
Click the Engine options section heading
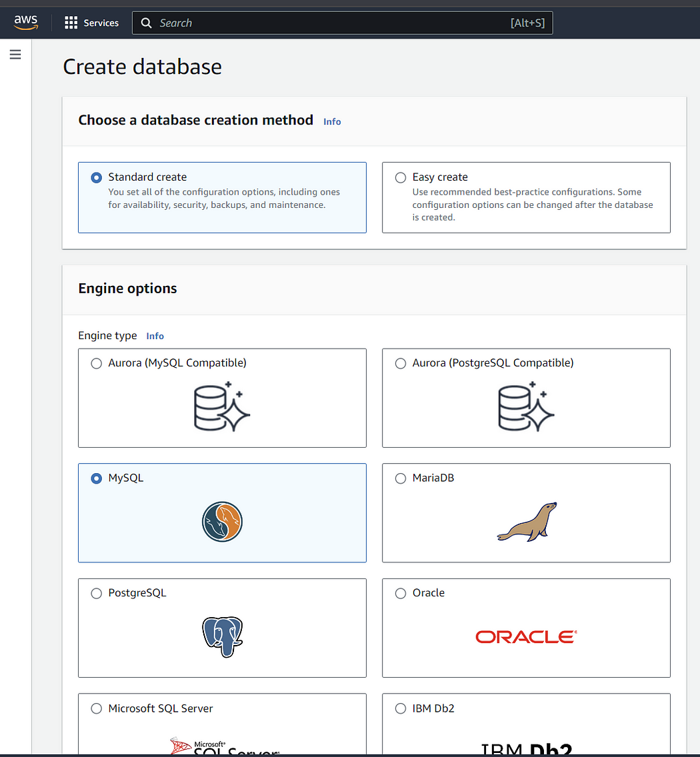coord(127,289)
